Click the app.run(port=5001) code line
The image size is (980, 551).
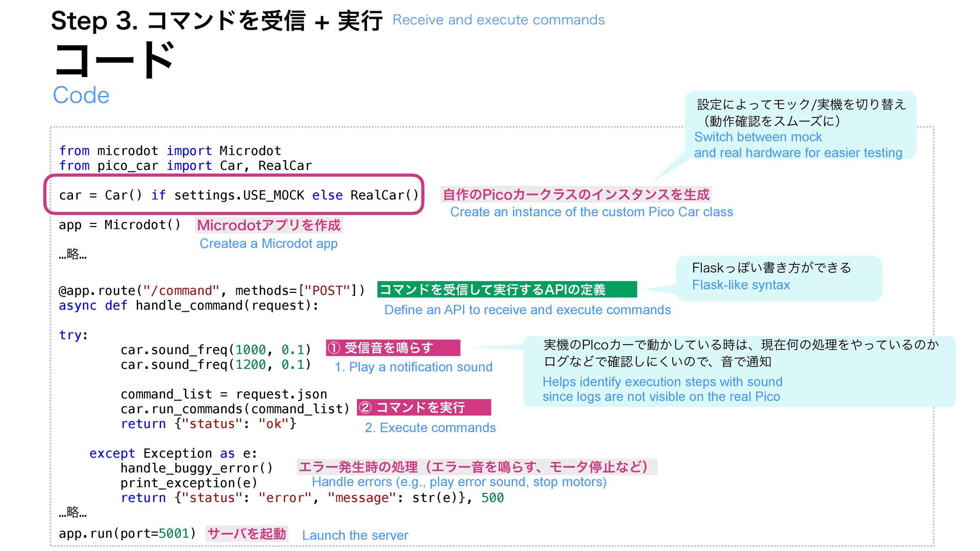[x=127, y=534]
